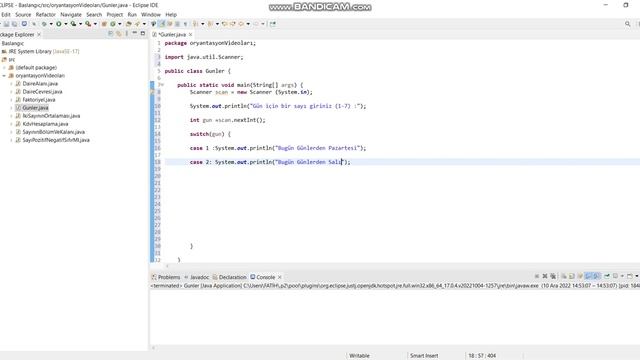
Task: Minimize the Package Explorer panel
Action: click(134, 33)
